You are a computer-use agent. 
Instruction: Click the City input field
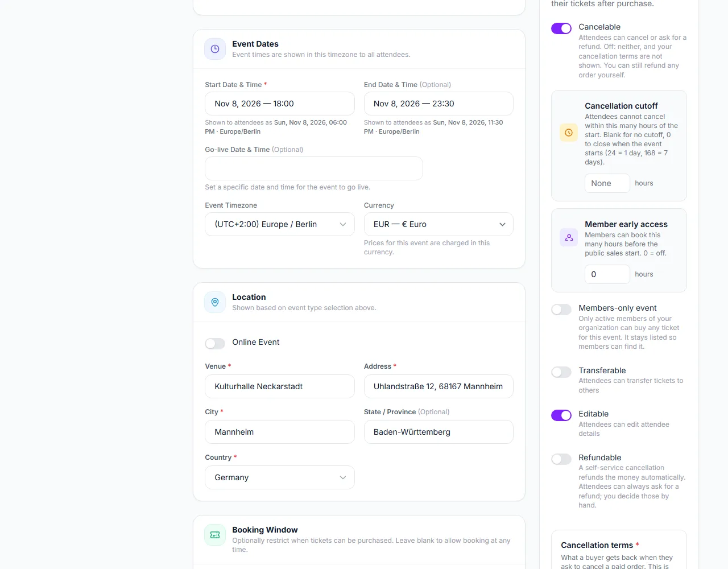pyautogui.click(x=280, y=432)
